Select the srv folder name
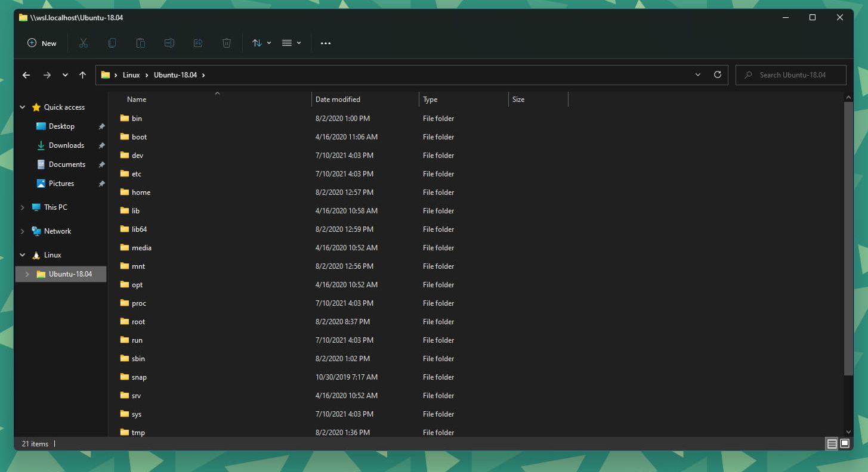868x472 pixels. 136,396
